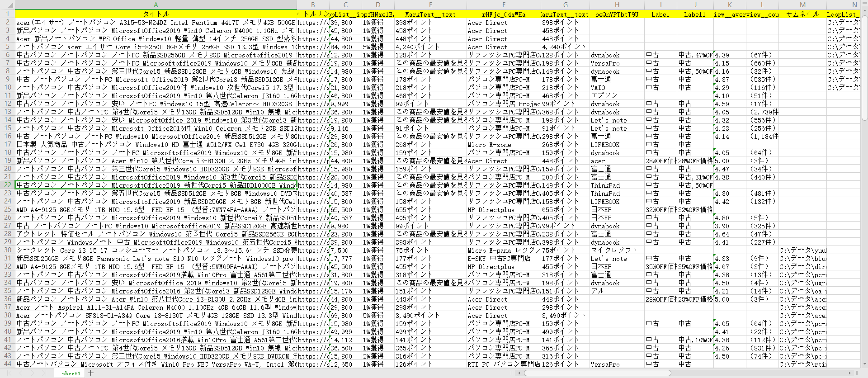Click the last sheet navigation arrow
The image size is (868, 378).
pos(44,373)
